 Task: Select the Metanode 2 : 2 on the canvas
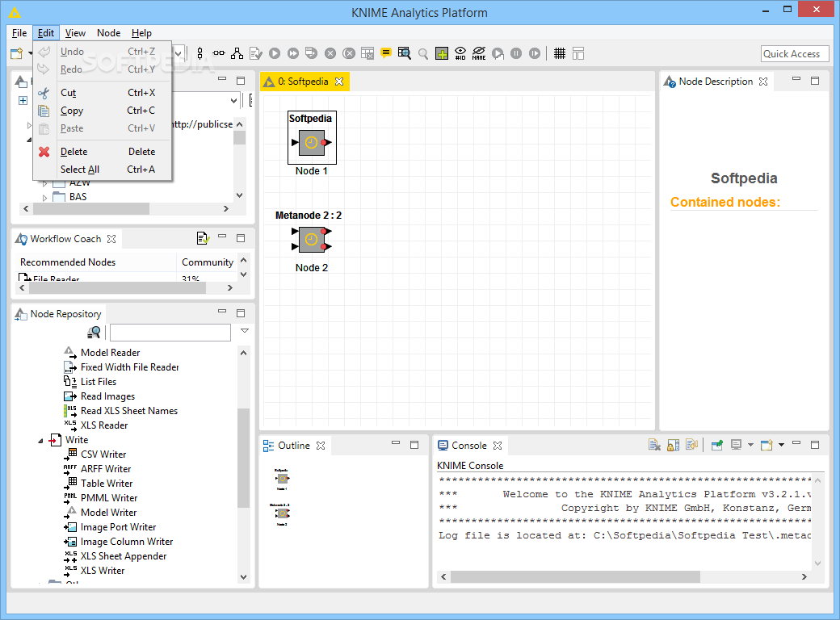(x=312, y=239)
